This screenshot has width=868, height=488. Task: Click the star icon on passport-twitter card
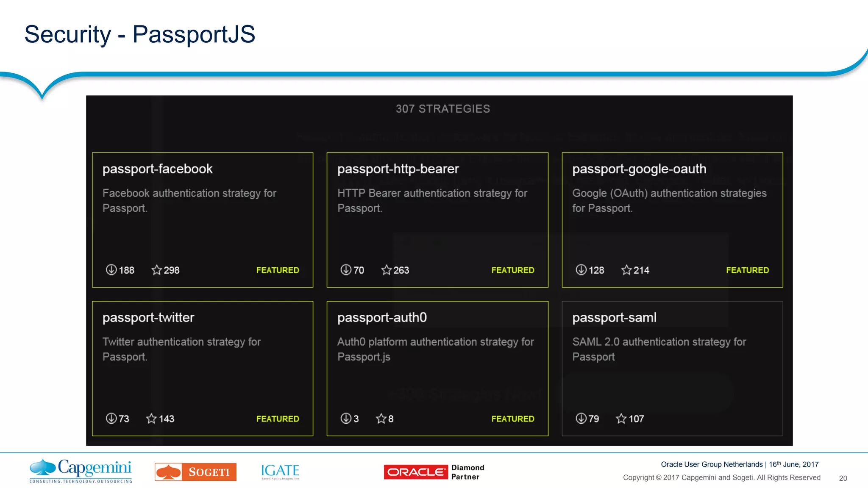coord(151,419)
